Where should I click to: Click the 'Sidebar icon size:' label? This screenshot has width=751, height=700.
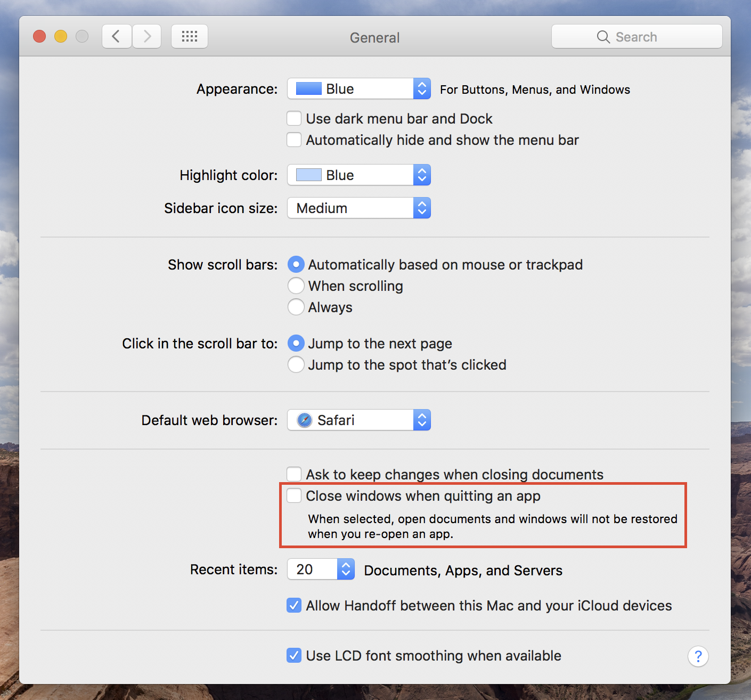pyautogui.click(x=221, y=208)
